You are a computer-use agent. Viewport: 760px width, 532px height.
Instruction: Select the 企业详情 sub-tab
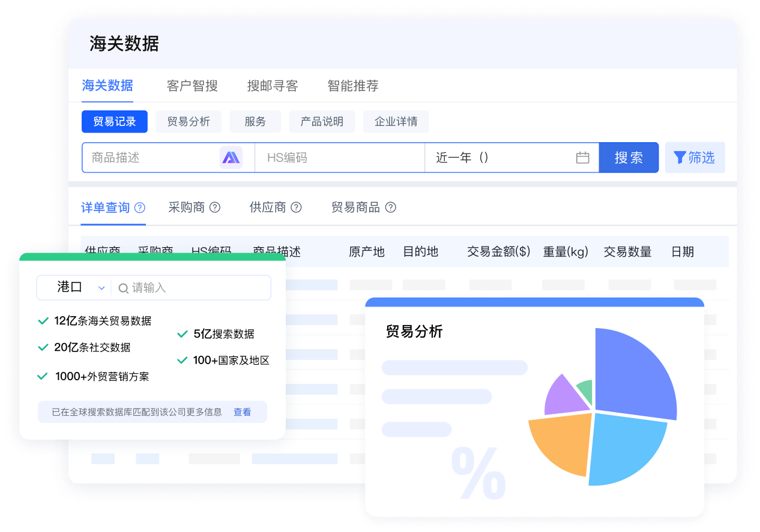pos(396,122)
